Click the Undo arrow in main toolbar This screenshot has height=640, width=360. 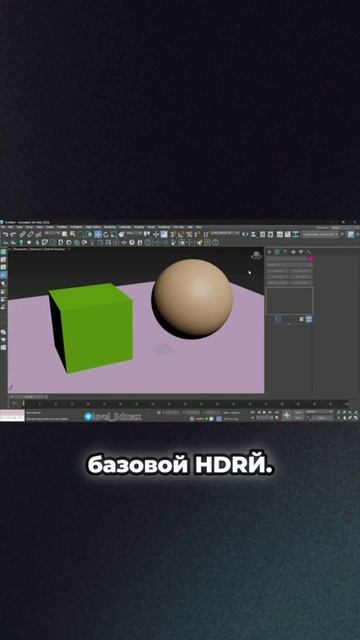click(x=6, y=234)
